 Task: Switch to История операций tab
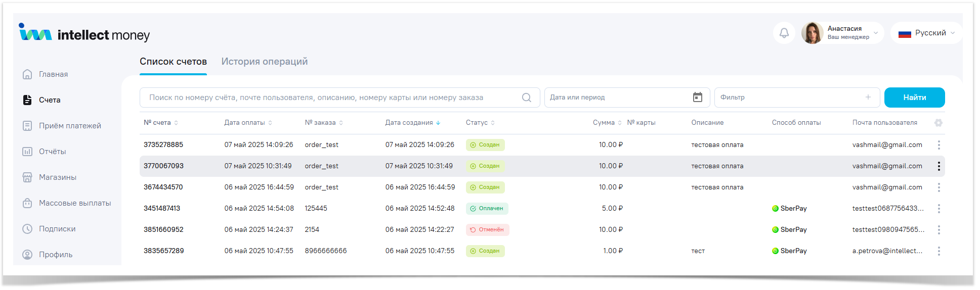[x=264, y=62]
